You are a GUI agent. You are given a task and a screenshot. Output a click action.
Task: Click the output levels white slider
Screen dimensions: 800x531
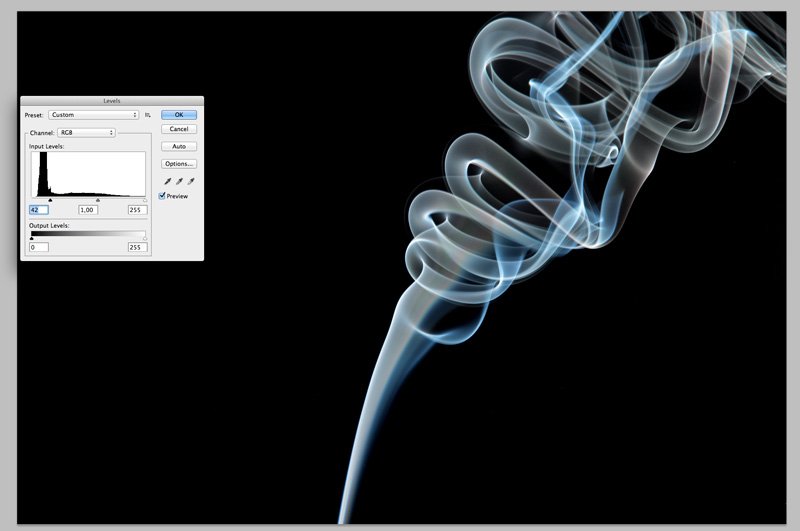pyautogui.click(x=145, y=238)
